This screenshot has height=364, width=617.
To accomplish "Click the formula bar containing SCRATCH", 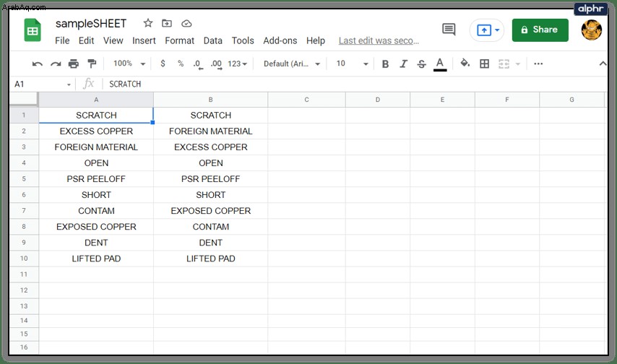I will pos(354,84).
